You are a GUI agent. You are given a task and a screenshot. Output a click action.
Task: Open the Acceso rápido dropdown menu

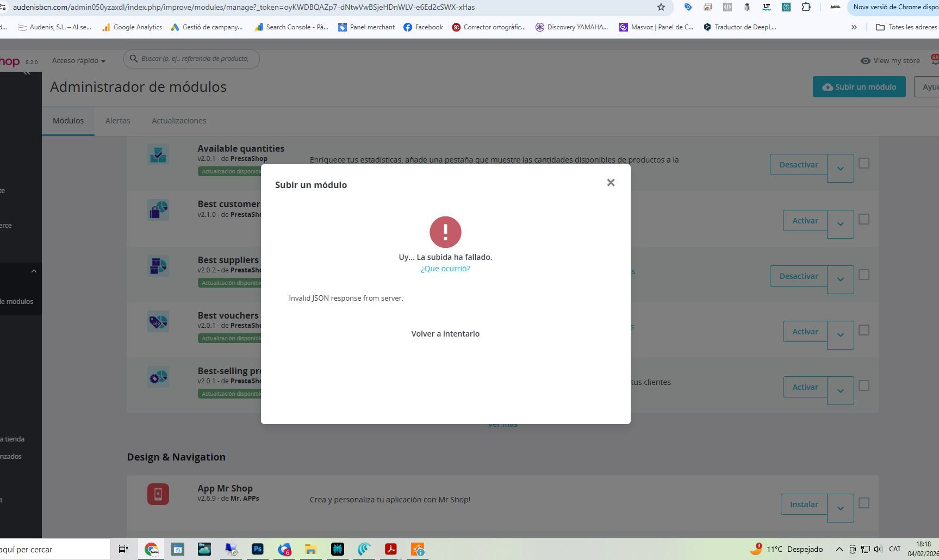(x=78, y=61)
